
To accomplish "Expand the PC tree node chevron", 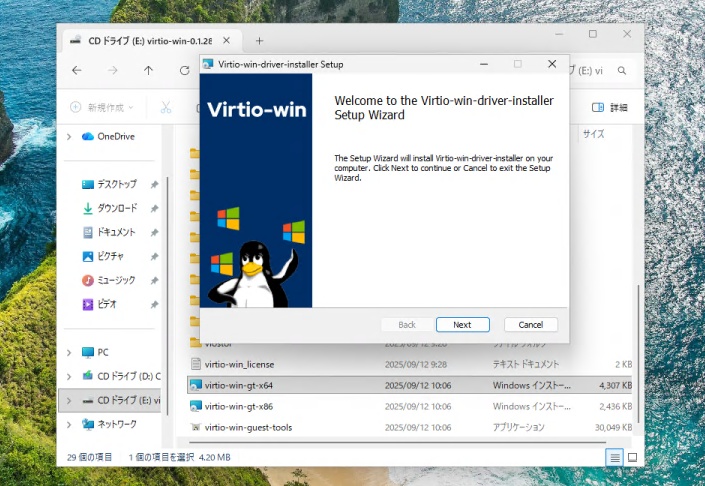I will (x=68, y=352).
